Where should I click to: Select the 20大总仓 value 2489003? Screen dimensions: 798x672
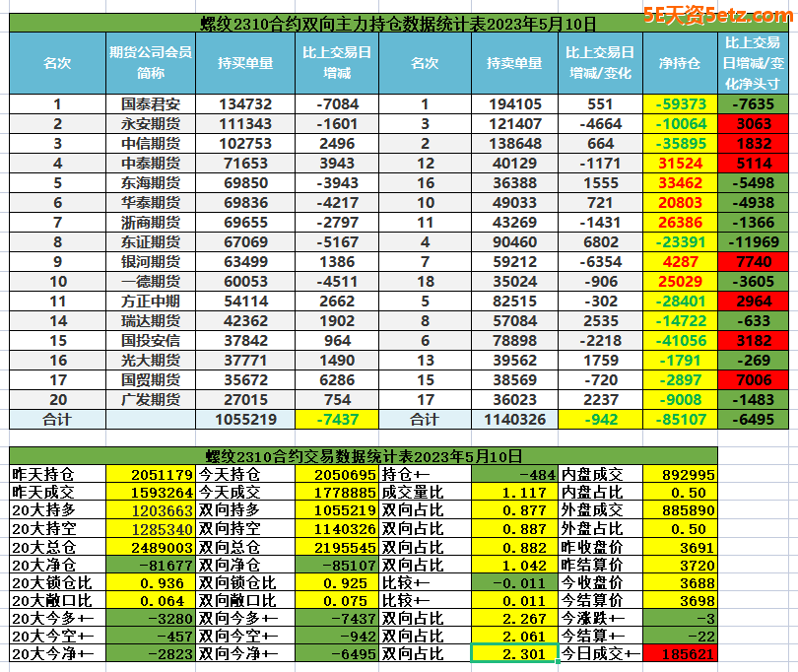pyautogui.click(x=151, y=547)
